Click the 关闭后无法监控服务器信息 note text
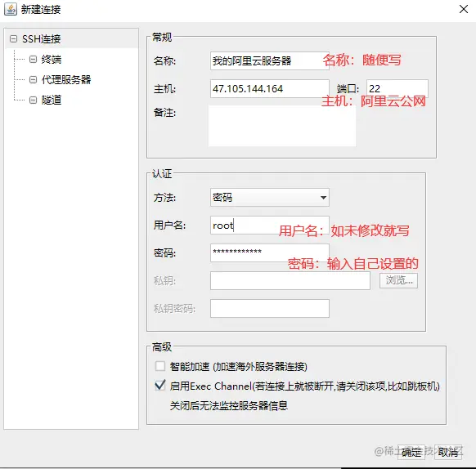This screenshot has height=469, width=476. tap(228, 405)
